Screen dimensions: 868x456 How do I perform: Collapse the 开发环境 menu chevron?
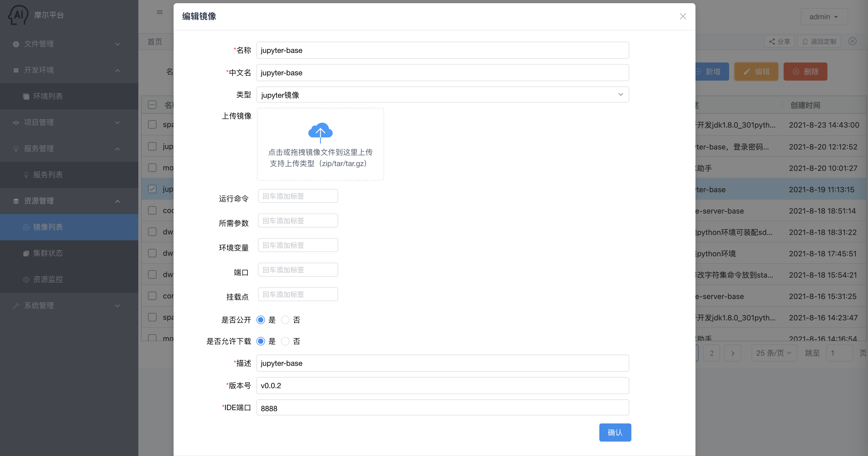117,70
